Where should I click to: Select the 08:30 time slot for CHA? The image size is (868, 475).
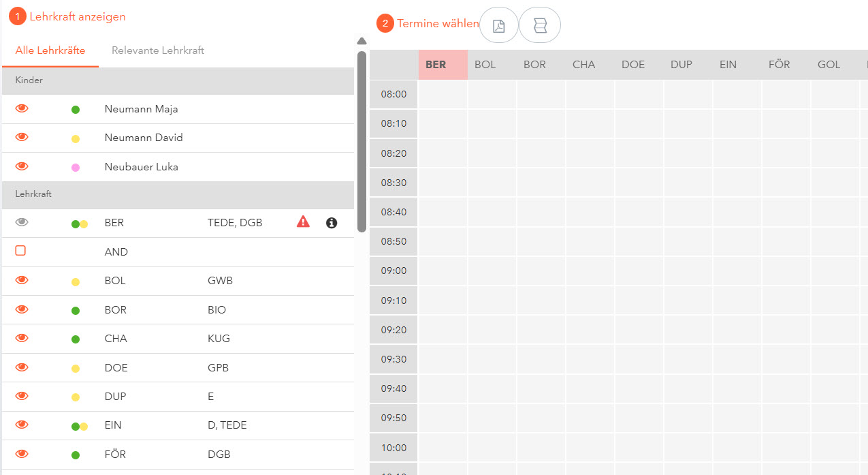[x=590, y=183]
